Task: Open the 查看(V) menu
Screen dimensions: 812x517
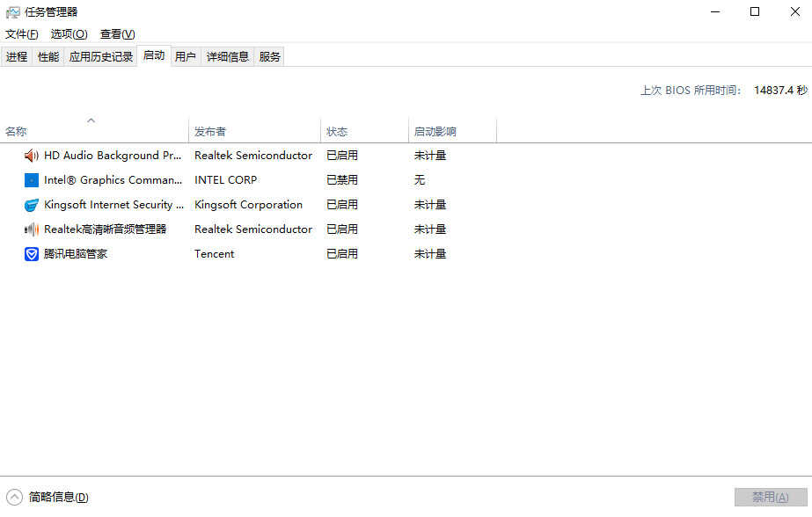Action: pos(118,34)
